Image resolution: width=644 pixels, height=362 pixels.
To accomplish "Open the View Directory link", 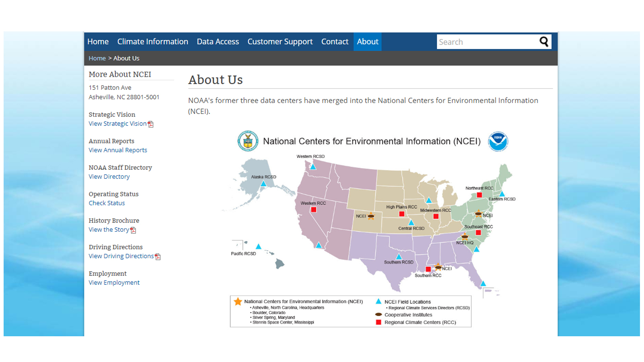I will tap(109, 177).
